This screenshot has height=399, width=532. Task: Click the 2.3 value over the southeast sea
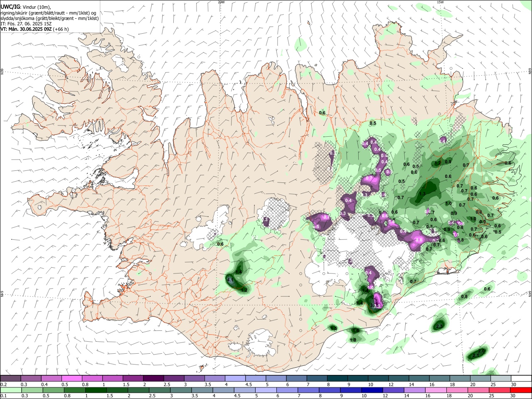(439, 327)
